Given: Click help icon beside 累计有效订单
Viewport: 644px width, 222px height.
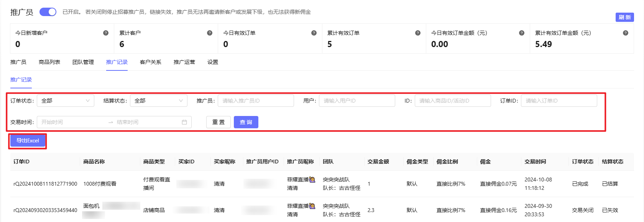Looking at the screenshot, I should coord(418,33).
